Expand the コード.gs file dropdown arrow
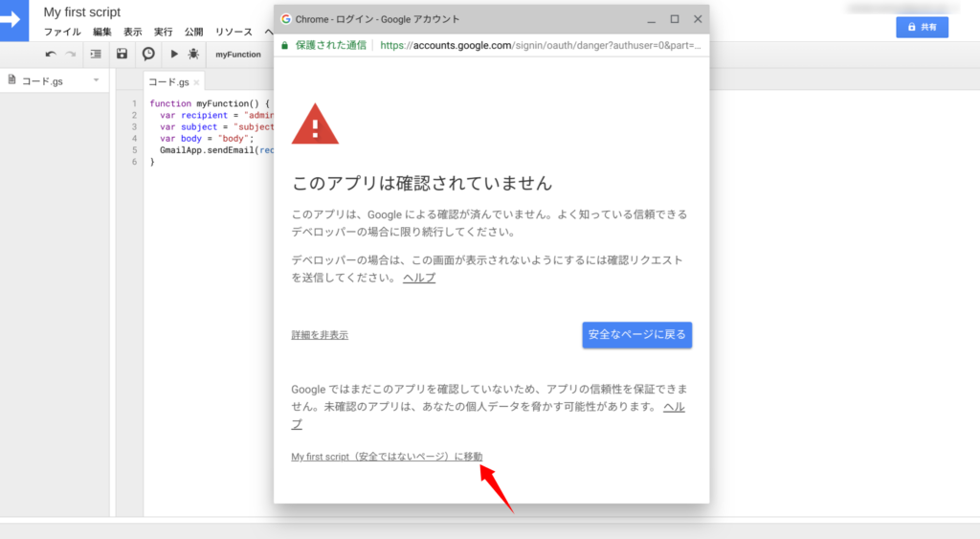 point(96,81)
